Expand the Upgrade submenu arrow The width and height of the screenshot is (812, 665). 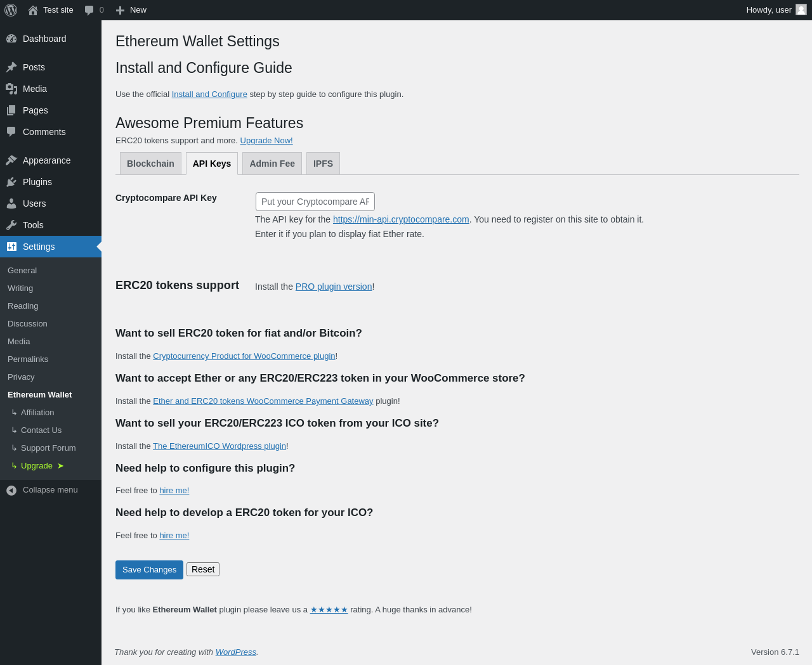(x=60, y=466)
